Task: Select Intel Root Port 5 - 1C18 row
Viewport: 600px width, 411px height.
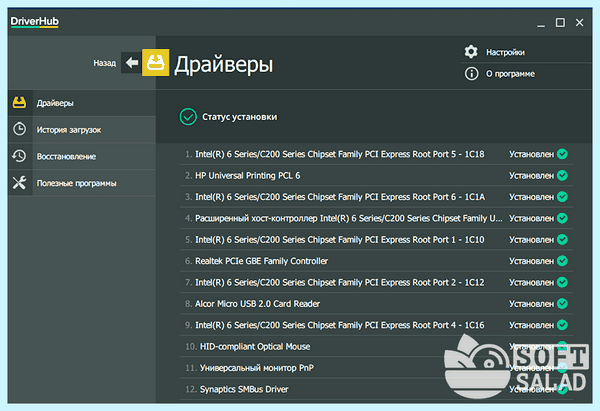Action: [376, 154]
